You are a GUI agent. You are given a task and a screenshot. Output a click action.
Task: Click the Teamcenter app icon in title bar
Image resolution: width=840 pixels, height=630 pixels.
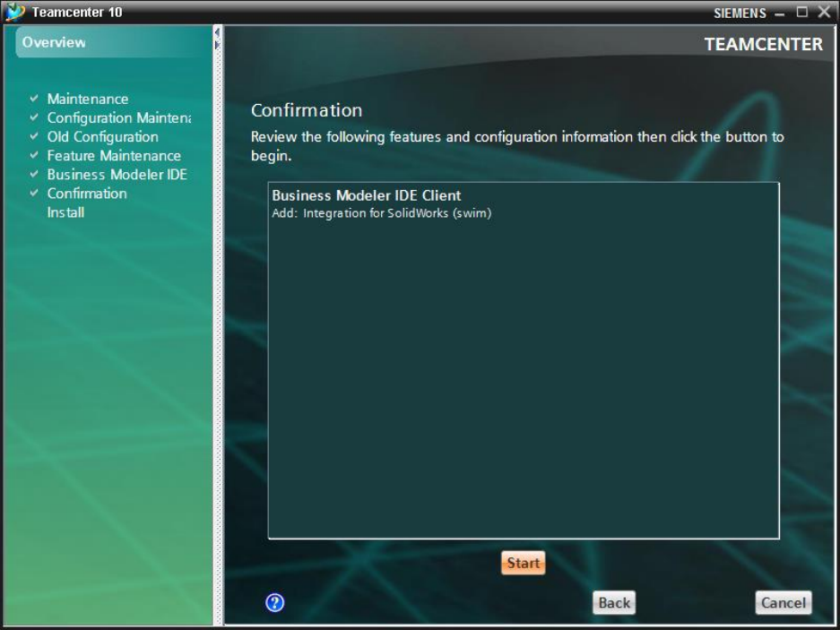pos(14,12)
